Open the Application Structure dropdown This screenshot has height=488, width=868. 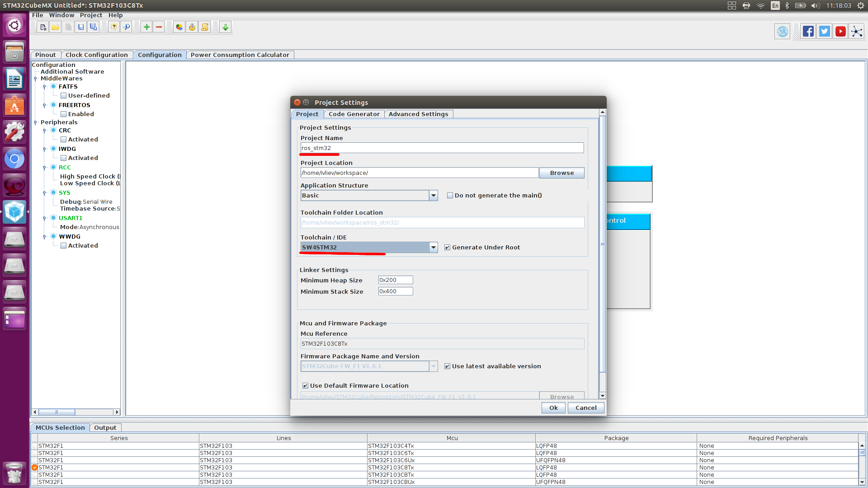[433, 196]
